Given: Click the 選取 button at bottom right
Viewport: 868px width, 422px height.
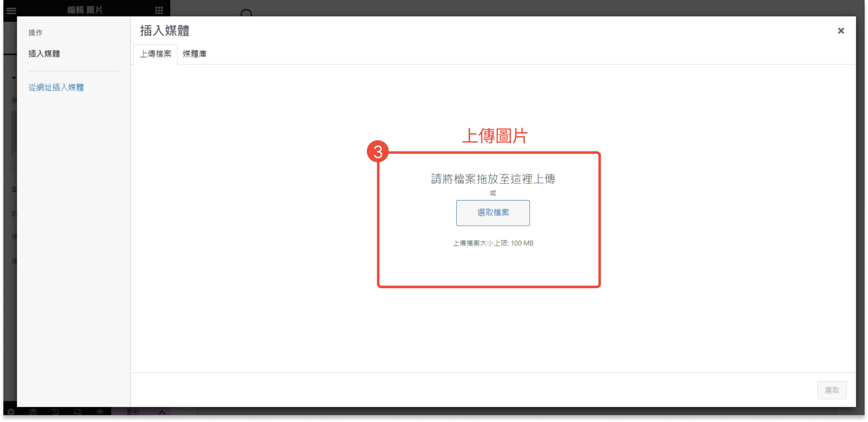Looking at the screenshot, I should tap(831, 390).
